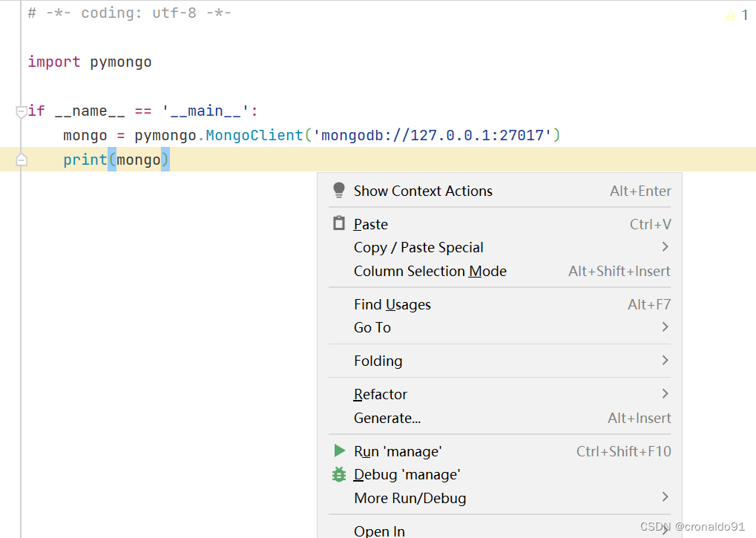Image resolution: width=756 pixels, height=538 pixels.
Task: Expand arrow next to Refactor
Action: 665,393
